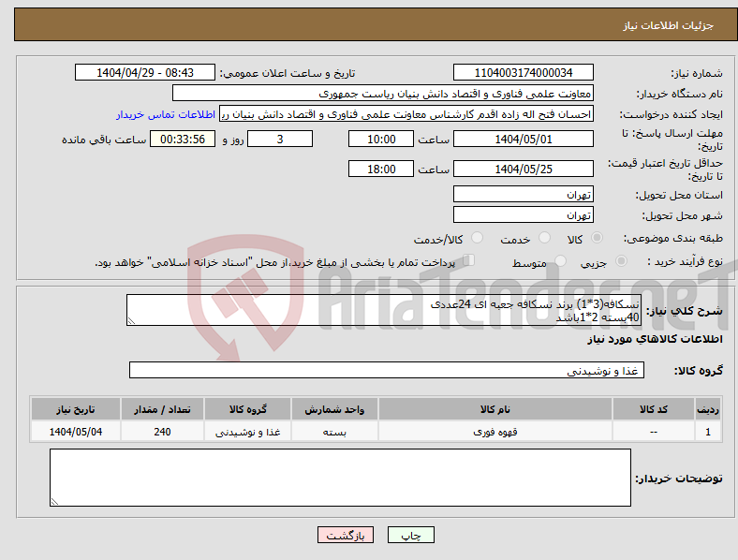Click the شرح کلی نیاز description textarea
This screenshot has height=560, width=738.
pyautogui.click(x=384, y=310)
